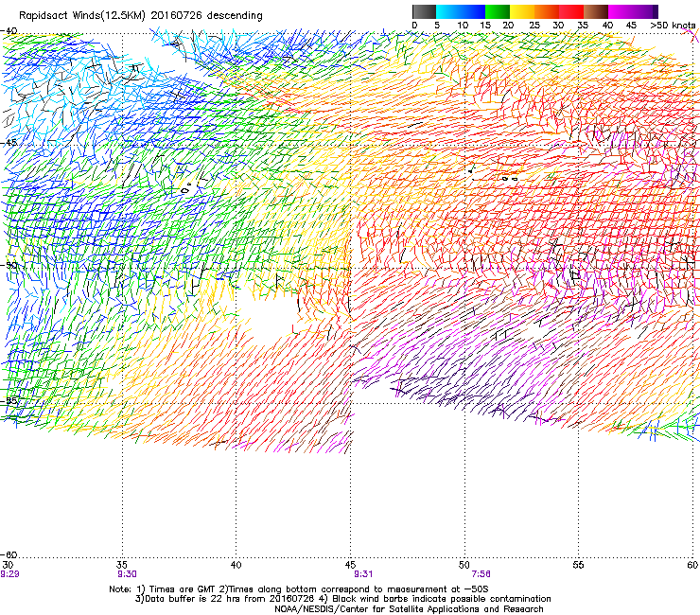
Task: Click the magenta-purple 40-50 knots legend swatch
Action: [x=633, y=11]
